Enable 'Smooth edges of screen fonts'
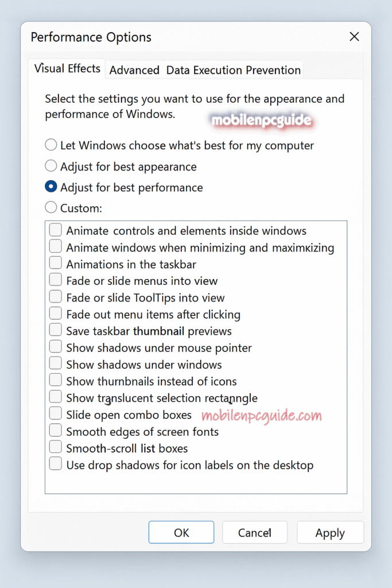Image resolution: width=392 pixels, height=588 pixels. (x=55, y=430)
